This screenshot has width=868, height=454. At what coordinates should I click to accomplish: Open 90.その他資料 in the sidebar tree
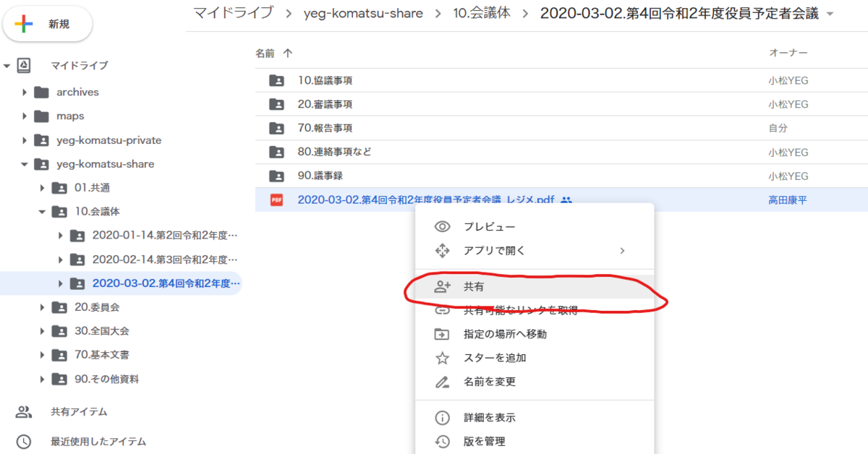[x=107, y=379]
